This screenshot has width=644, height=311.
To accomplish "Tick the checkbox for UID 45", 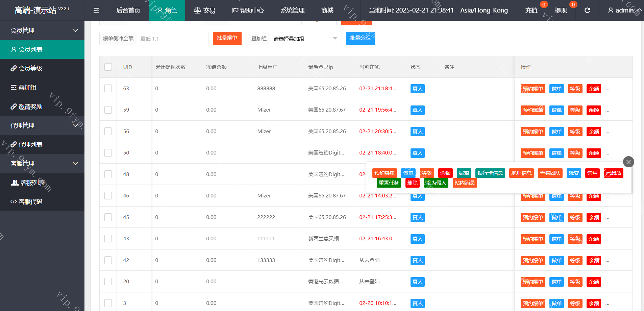I will coord(108,217).
